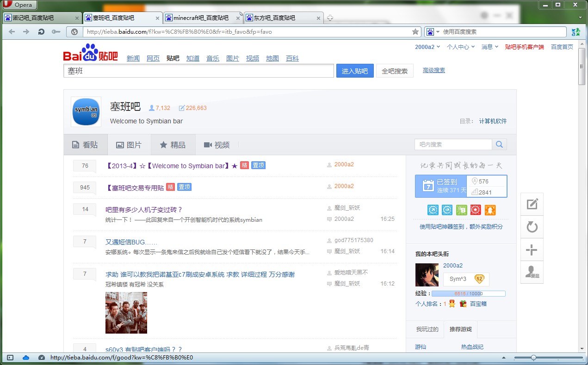Bookmark page with the star icon
Viewport: 588px width, 365px height.
[415, 32]
